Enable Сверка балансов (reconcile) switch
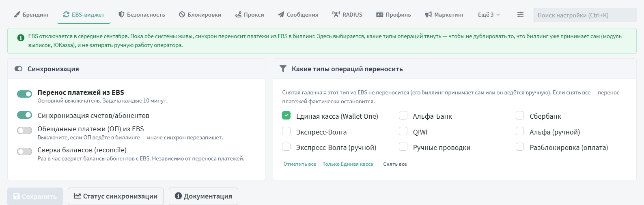644x205 pixels. click(24, 152)
